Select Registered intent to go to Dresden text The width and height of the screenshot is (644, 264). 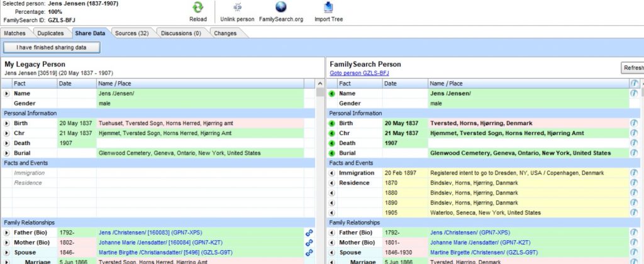[x=517, y=173]
